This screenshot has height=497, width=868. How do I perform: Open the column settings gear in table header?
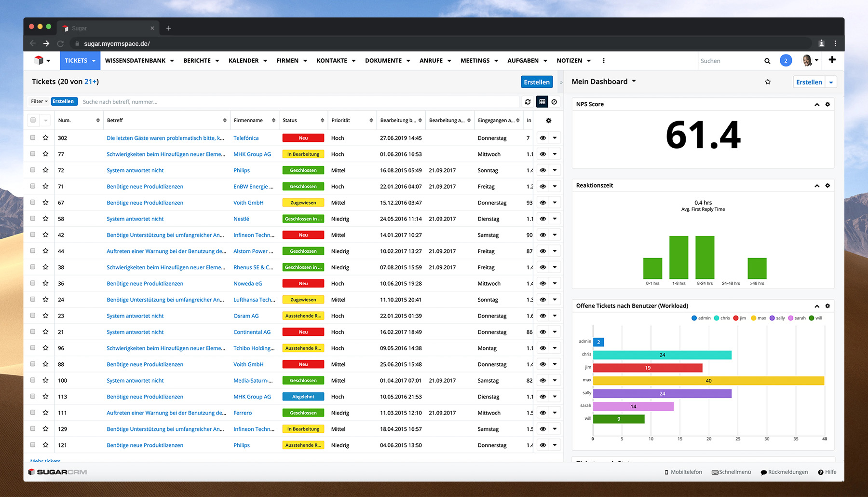pos(548,121)
